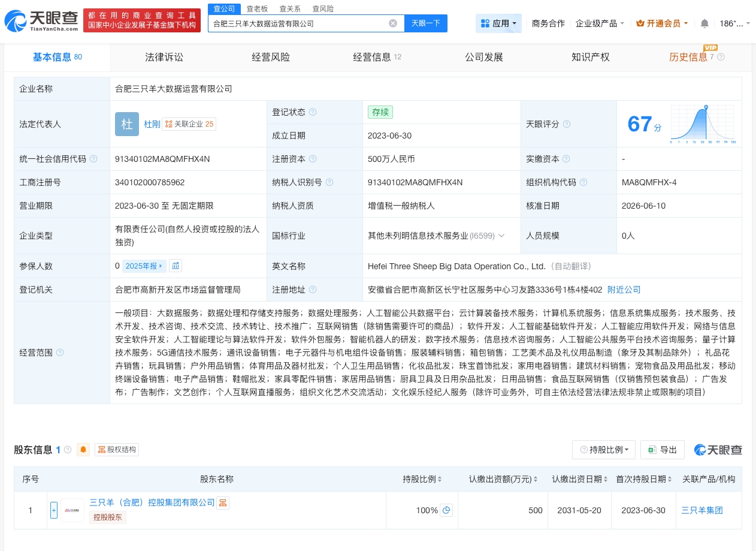This screenshot has height=551, width=756.
Task: Open the notification bell in the header
Action: 704,23
